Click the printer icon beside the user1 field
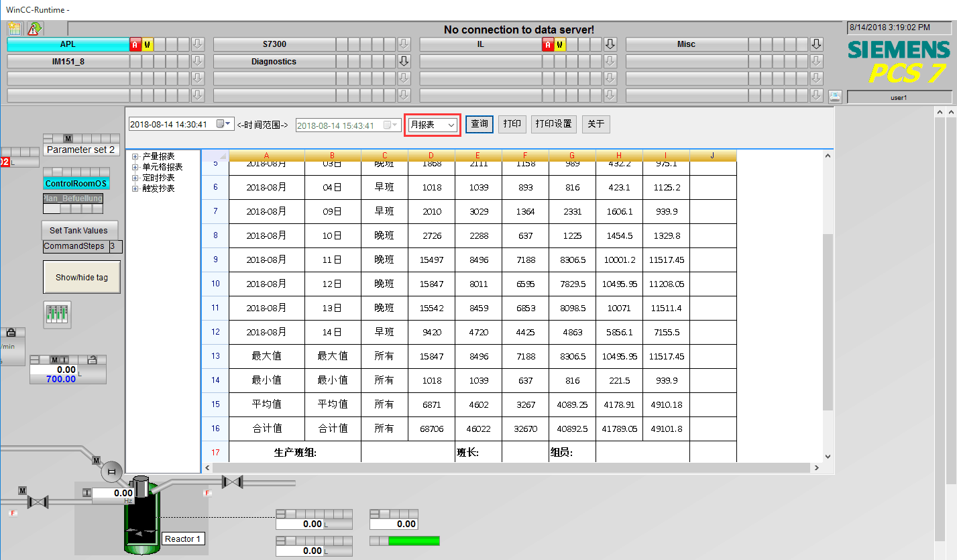 pos(834,96)
